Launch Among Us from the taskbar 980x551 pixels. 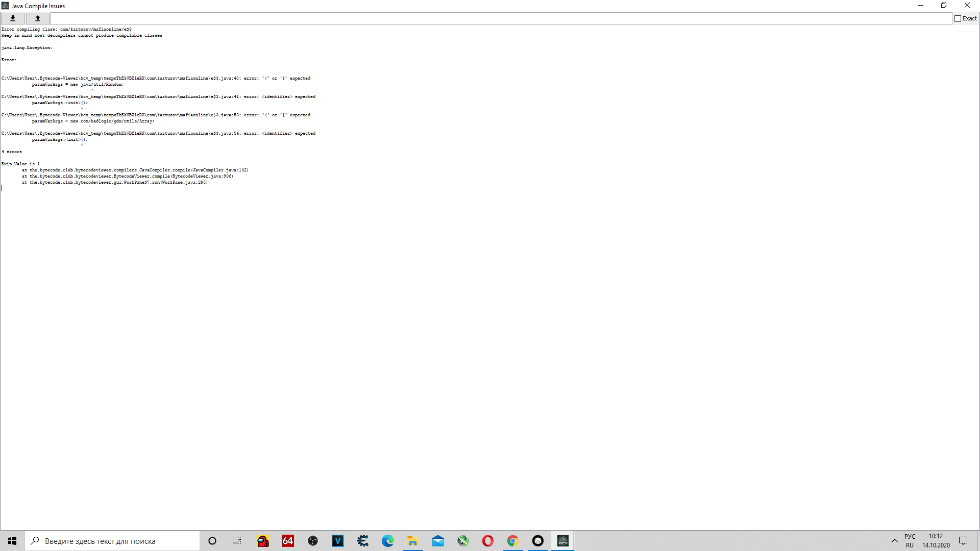click(263, 540)
